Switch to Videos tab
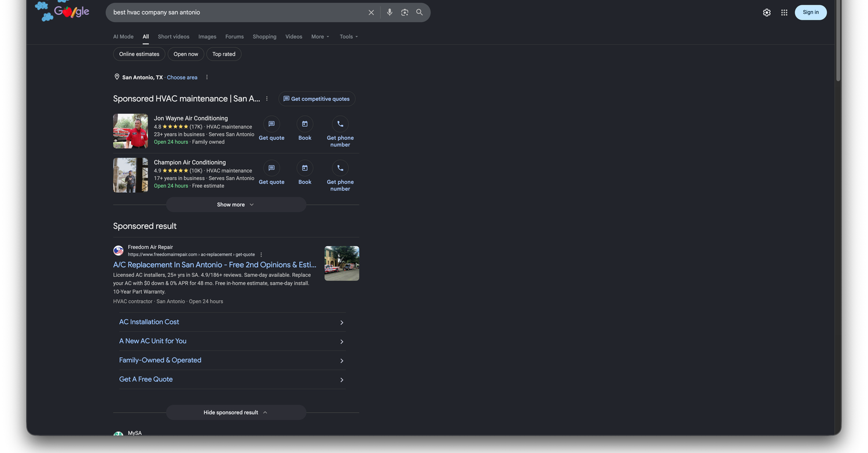868x453 pixels. click(x=294, y=36)
